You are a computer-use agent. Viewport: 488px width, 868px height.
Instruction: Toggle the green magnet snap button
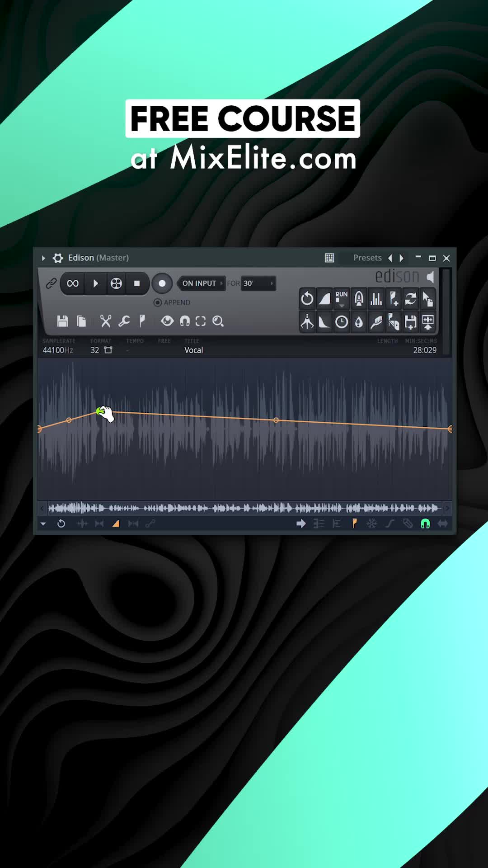(425, 524)
